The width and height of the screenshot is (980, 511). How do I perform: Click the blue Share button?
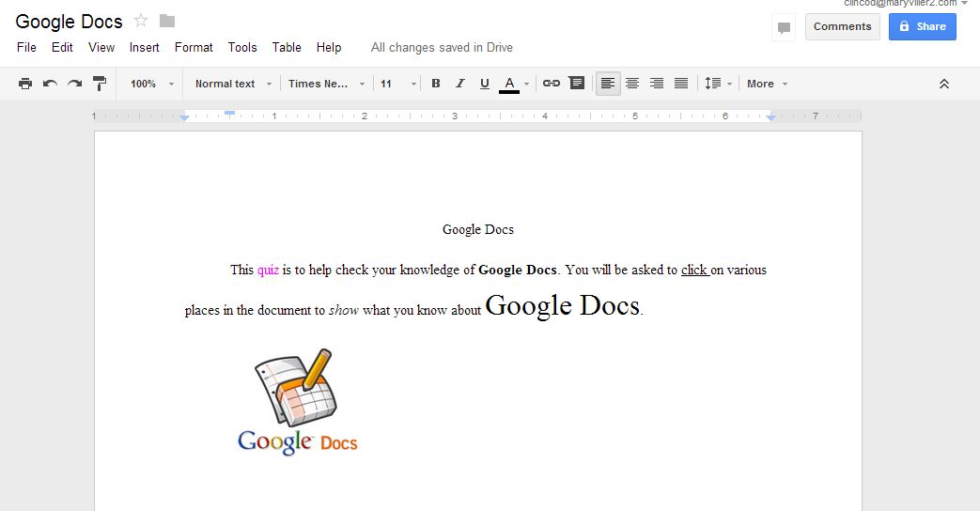pos(923,26)
